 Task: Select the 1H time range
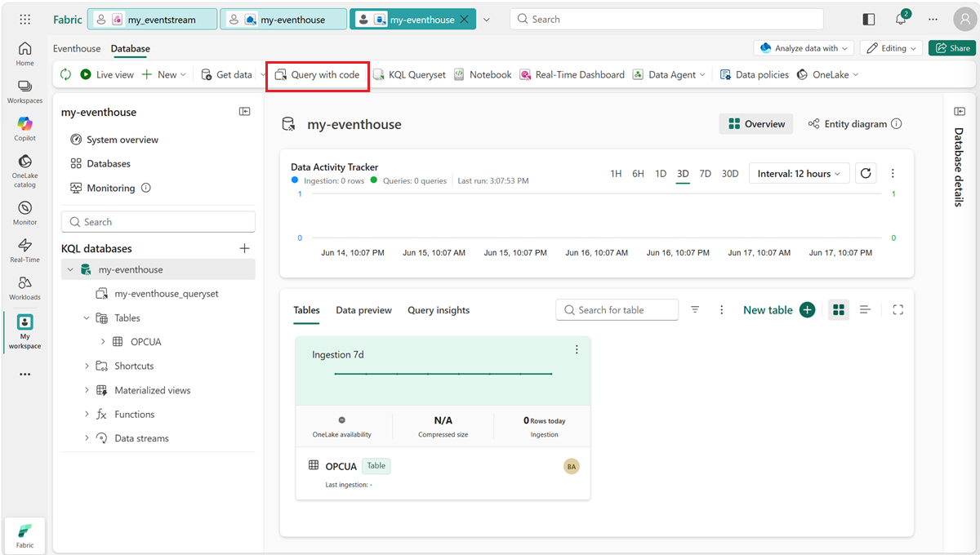coord(616,174)
